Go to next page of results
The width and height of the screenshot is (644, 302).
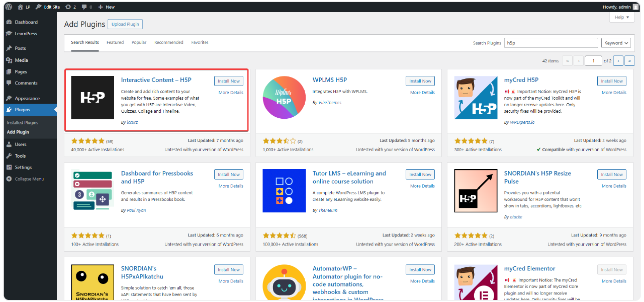(x=618, y=61)
